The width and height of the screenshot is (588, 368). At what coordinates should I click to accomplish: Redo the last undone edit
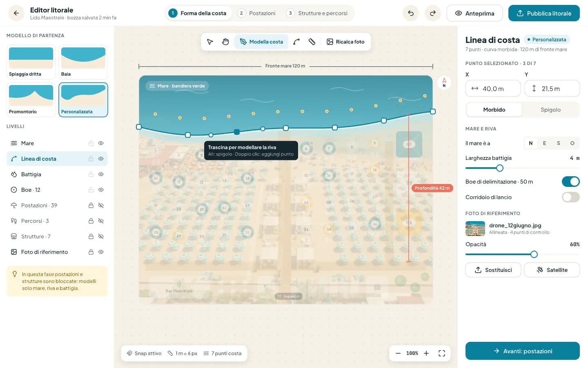coord(433,13)
